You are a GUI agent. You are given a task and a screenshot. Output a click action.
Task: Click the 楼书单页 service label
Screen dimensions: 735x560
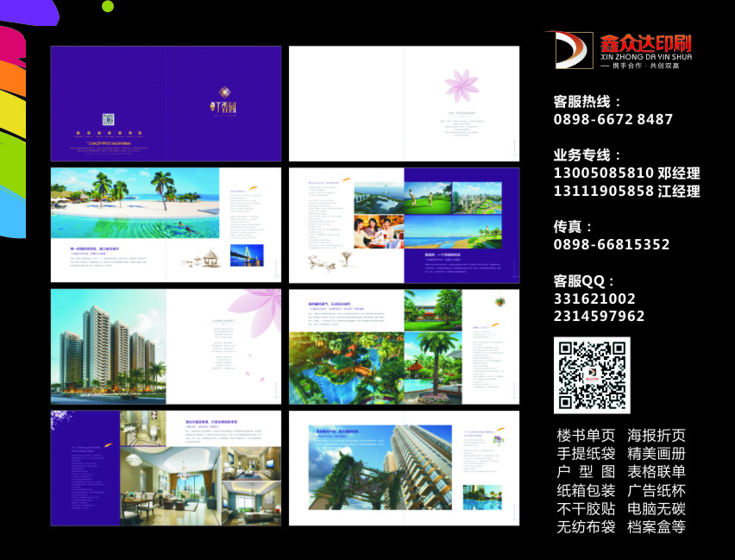pyautogui.click(x=587, y=434)
